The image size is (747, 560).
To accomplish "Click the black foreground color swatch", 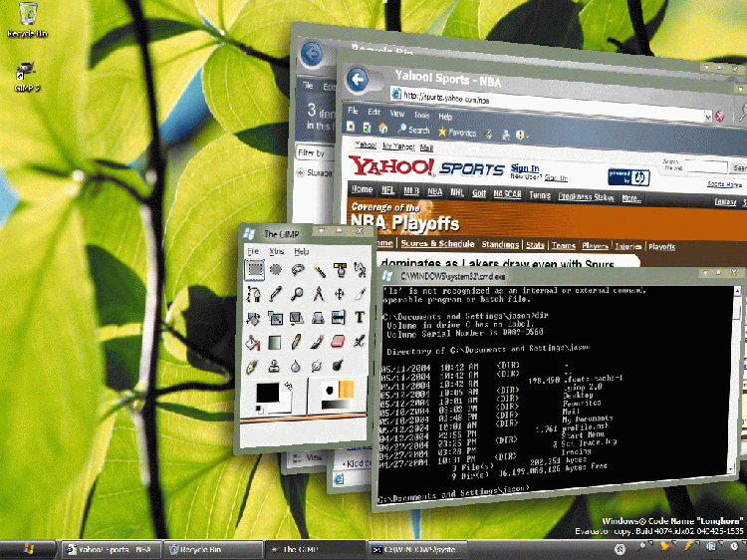I will point(267,394).
